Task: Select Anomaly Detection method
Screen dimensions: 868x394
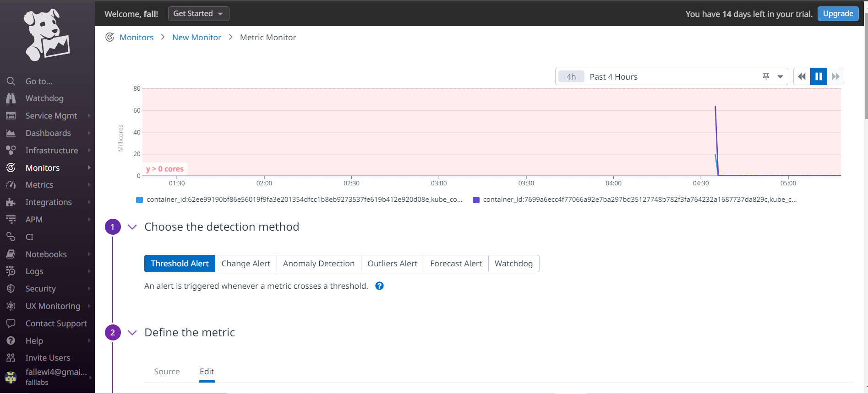Action: [x=319, y=264]
